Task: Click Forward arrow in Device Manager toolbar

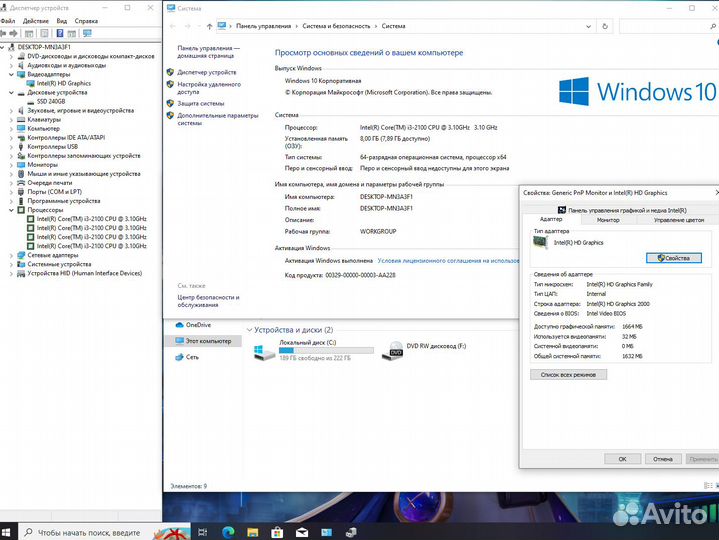Action: (x=13, y=33)
